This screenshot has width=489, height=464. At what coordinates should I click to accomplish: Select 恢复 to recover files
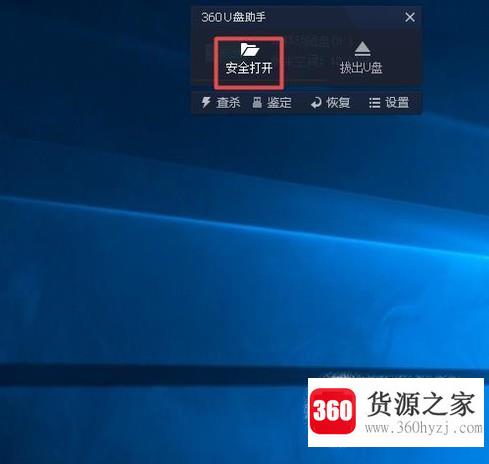click(330, 103)
